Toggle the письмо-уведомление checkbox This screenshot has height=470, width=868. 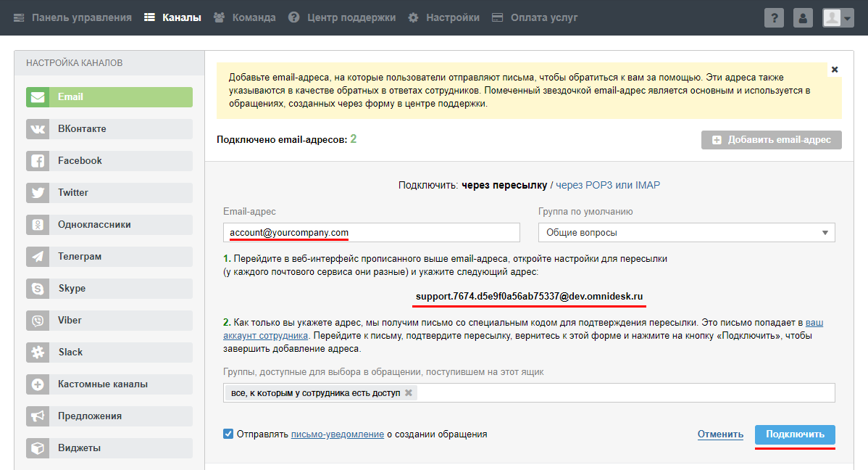pos(228,434)
